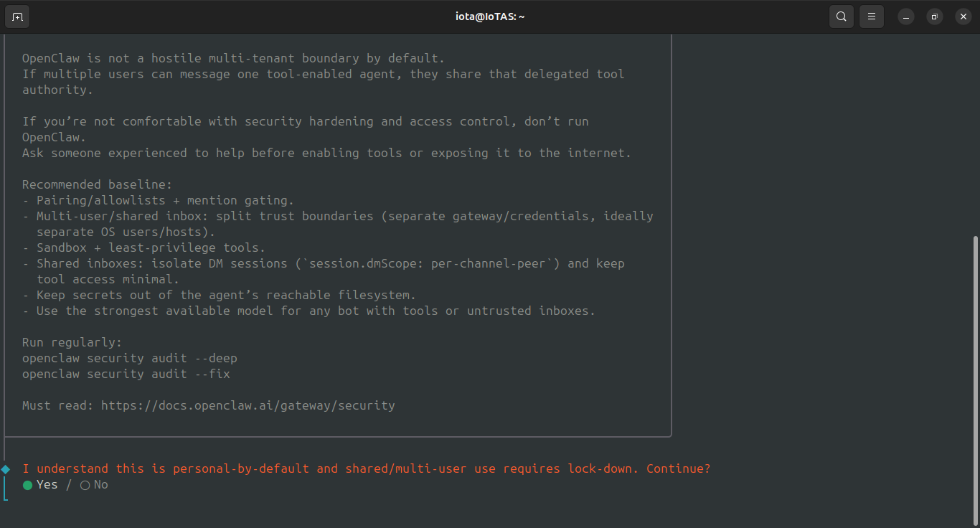Click the diamond prompt indicator icon

[6, 468]
